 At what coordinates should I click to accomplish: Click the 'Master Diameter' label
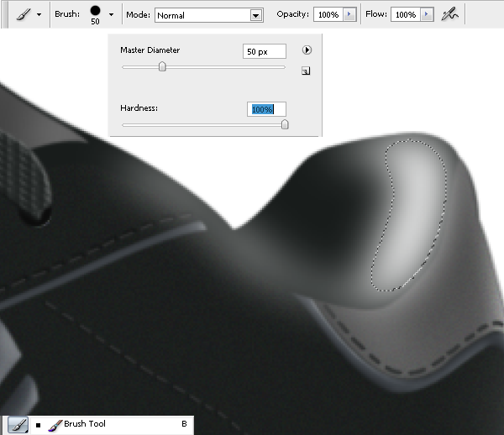(150, 50)
